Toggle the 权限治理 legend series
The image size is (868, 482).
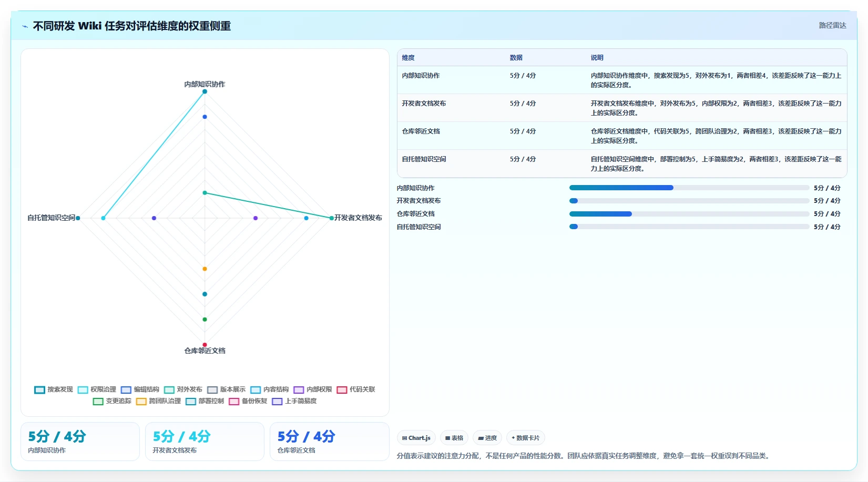(x=97, y=389)
